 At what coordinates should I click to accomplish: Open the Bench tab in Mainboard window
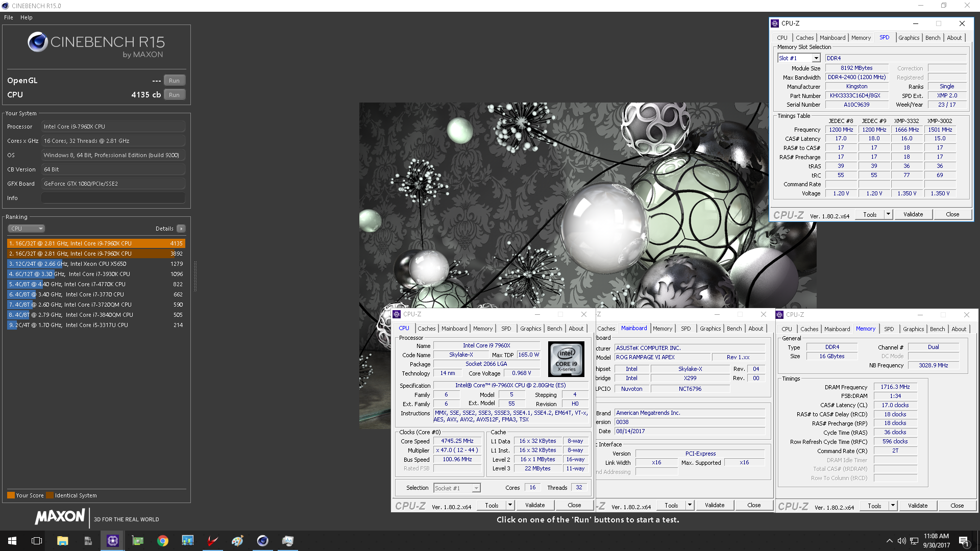(x=734, y=329)
